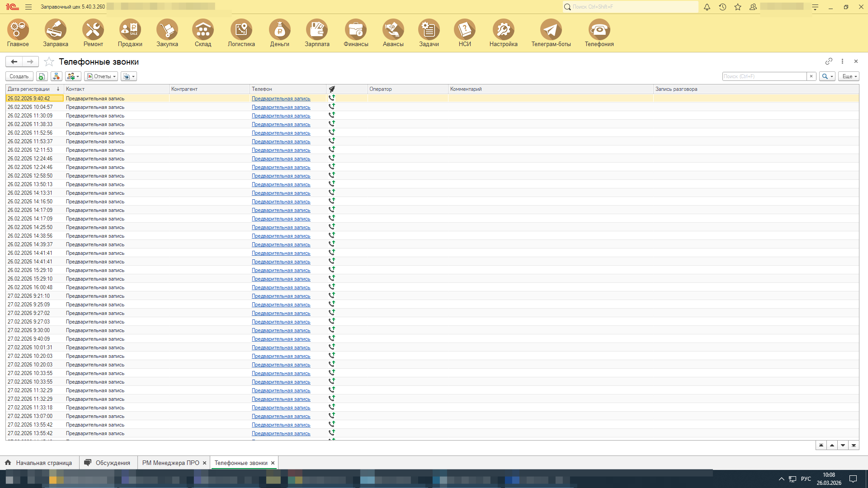Switch to the Обсуждения tab
The image size is (868, 488).
click(112, 463)
